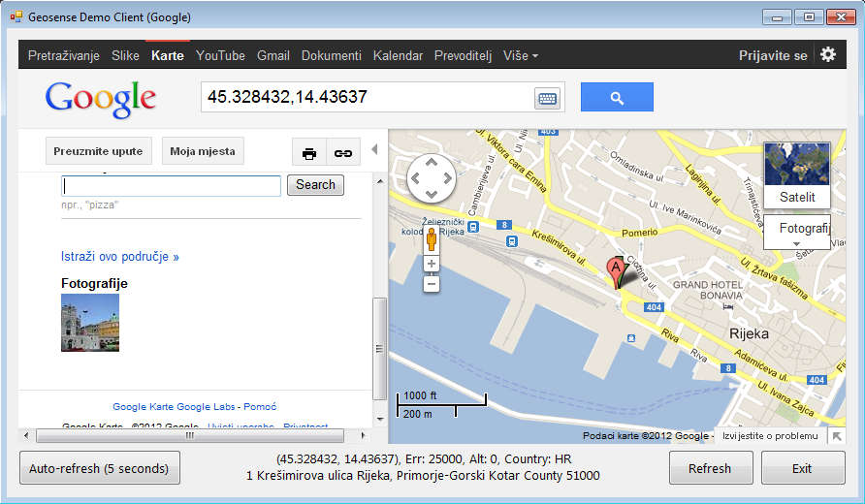Select Gmail from the top bar

pos(273,55)
